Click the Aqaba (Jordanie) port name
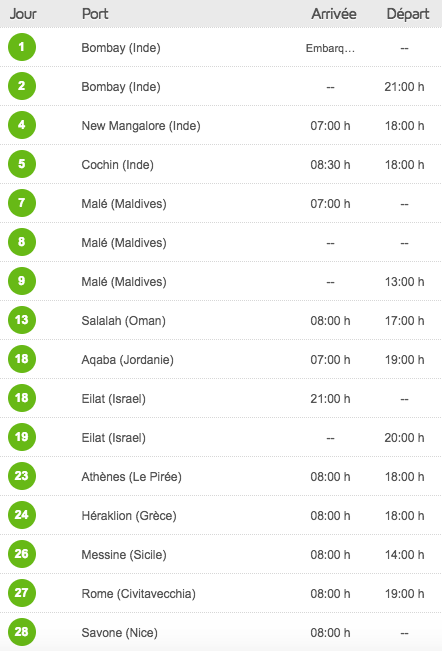Image resolution: width=442 pixels, height=651 pixels. click(127, 360)
